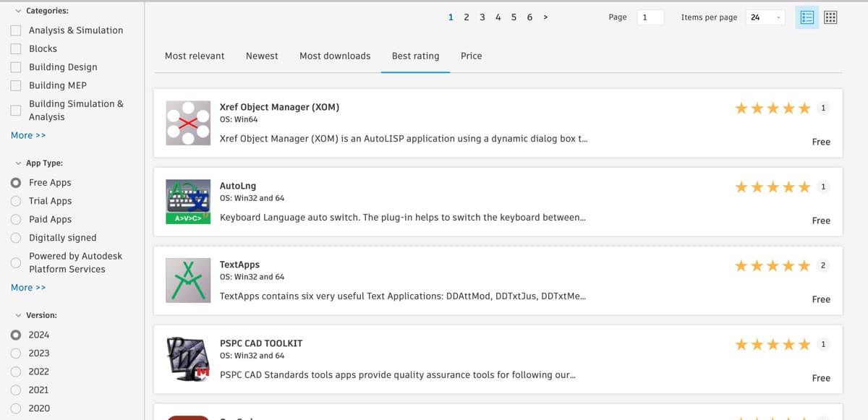Collapse the Categories filter section
The image size is (868, 420).
pyautogui.click(x=18, y=11)
